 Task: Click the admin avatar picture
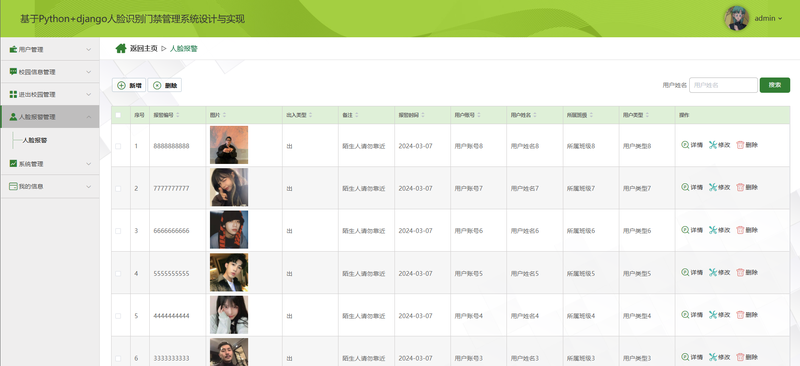pyautogui.click(x=736, y=18)
